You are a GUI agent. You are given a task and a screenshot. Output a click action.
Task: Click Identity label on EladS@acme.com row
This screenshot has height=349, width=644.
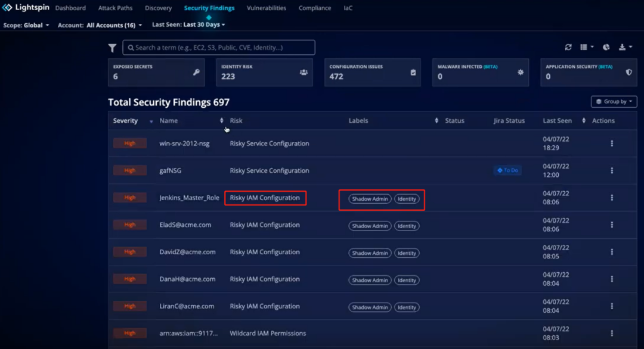[x=407, y=226]
